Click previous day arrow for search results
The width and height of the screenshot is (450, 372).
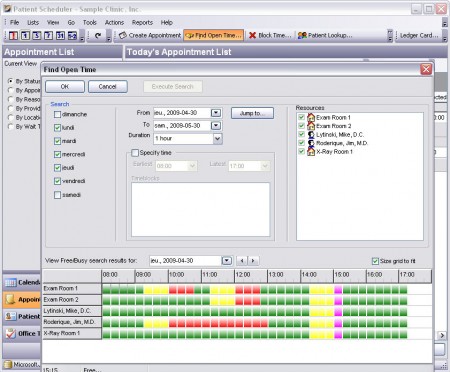point(242,261)
